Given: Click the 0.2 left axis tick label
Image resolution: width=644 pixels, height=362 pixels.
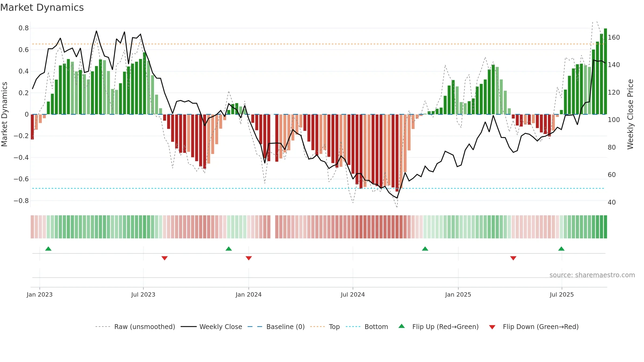Looking at the screenshot, I should (24, 93).
